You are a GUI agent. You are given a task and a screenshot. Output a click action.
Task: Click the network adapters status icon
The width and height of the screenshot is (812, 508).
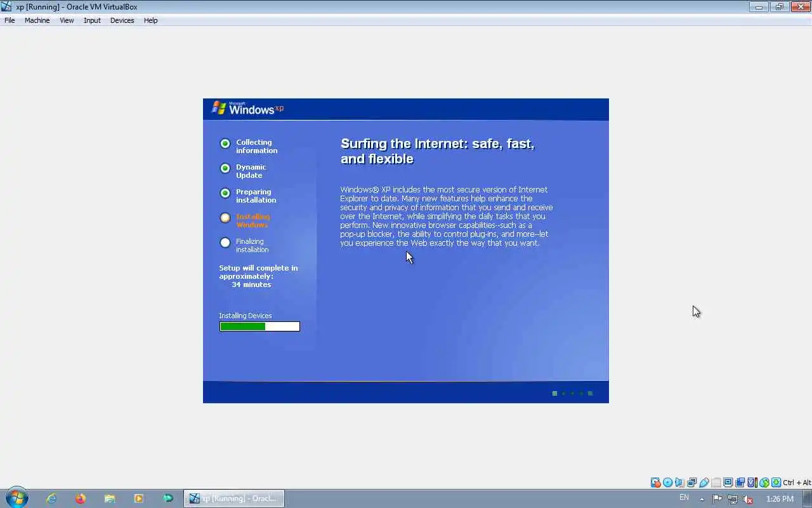coord(691,483)
